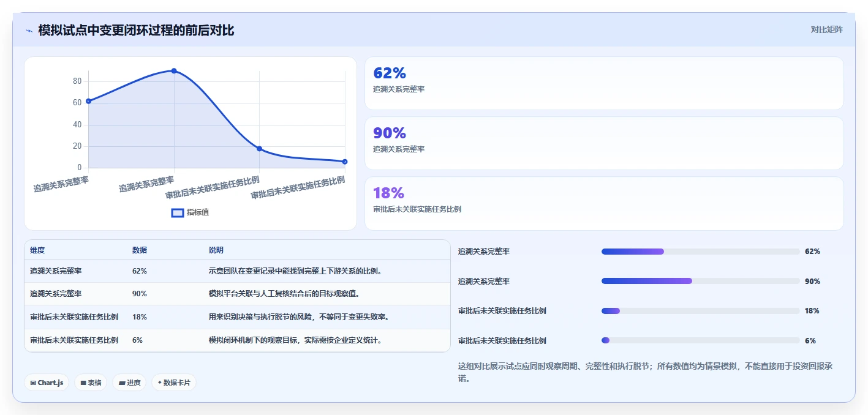This screenshot has height=415, width=868.
Task: Click the zigzag icon beside the card title
Action: 29,31
